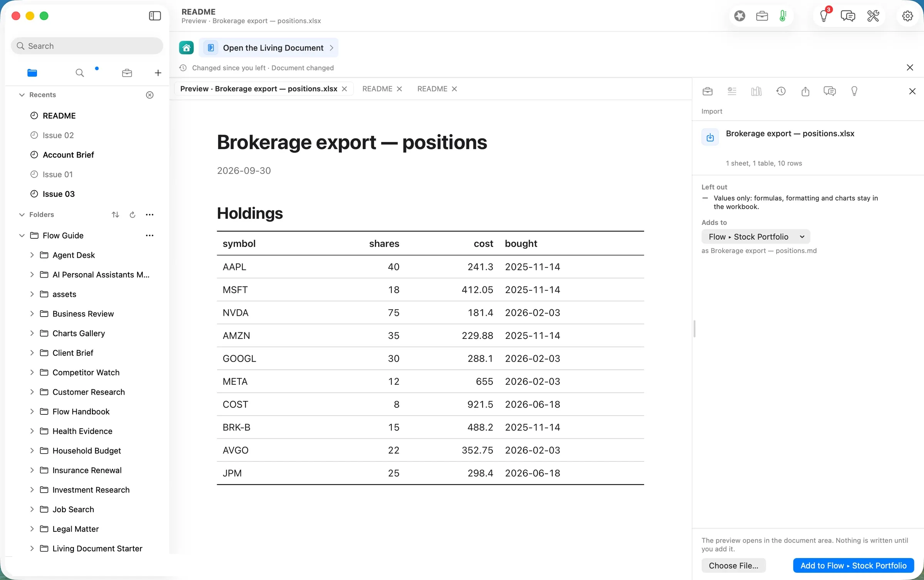
Task: Switch to the second README tab
Action: (x=432, y=89)
